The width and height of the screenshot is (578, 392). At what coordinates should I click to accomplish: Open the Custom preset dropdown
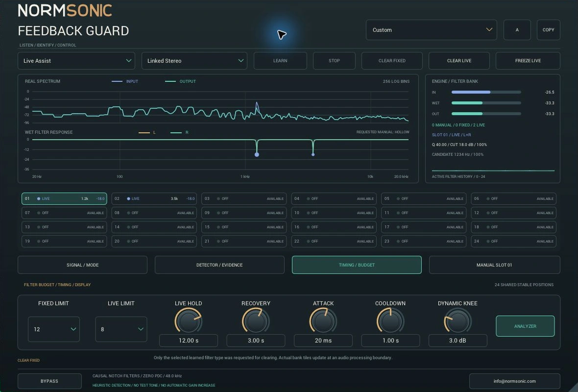click(431, 30)
